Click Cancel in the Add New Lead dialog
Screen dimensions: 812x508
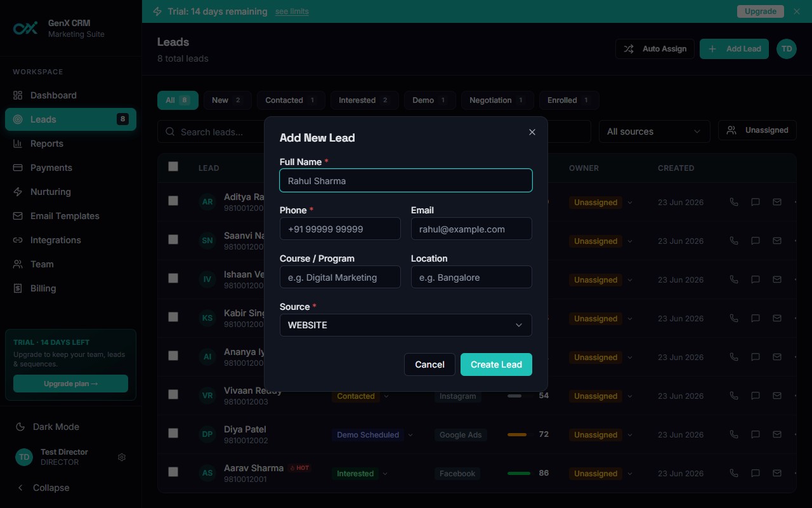point(429,364)
